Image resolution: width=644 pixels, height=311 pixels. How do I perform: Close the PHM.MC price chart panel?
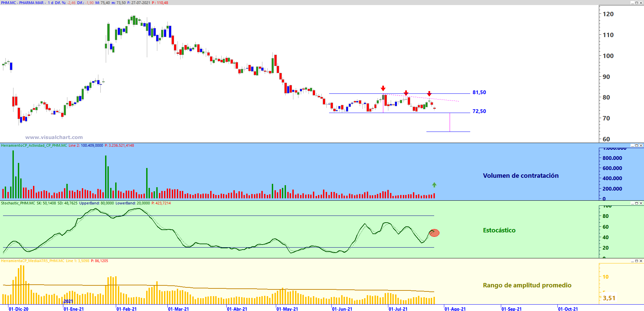click(641, 3)
